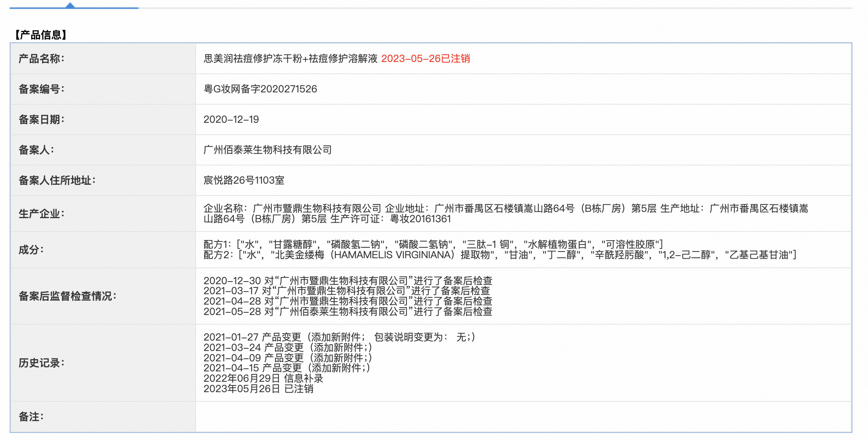This screenshot has height=440, width=868.
Task: Click production license 粤妆20161361 text
Action: pyautogui.click(x=420, y=219)
